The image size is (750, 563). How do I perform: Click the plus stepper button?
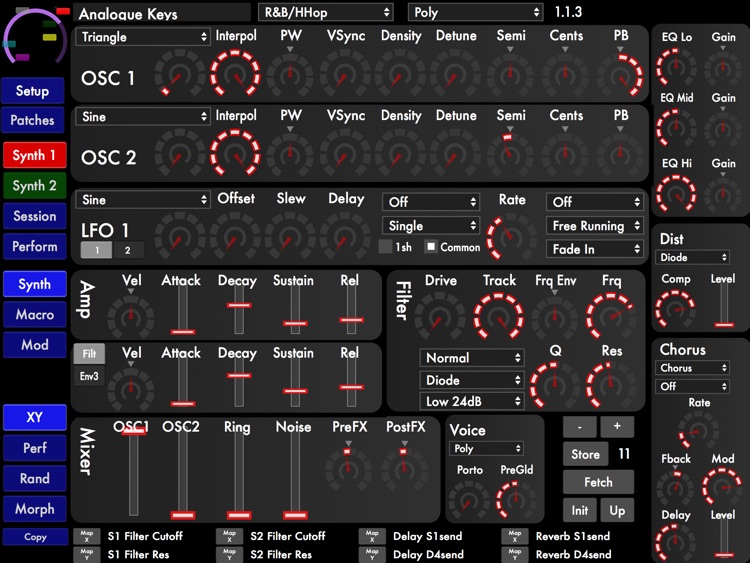coord(617,426)
